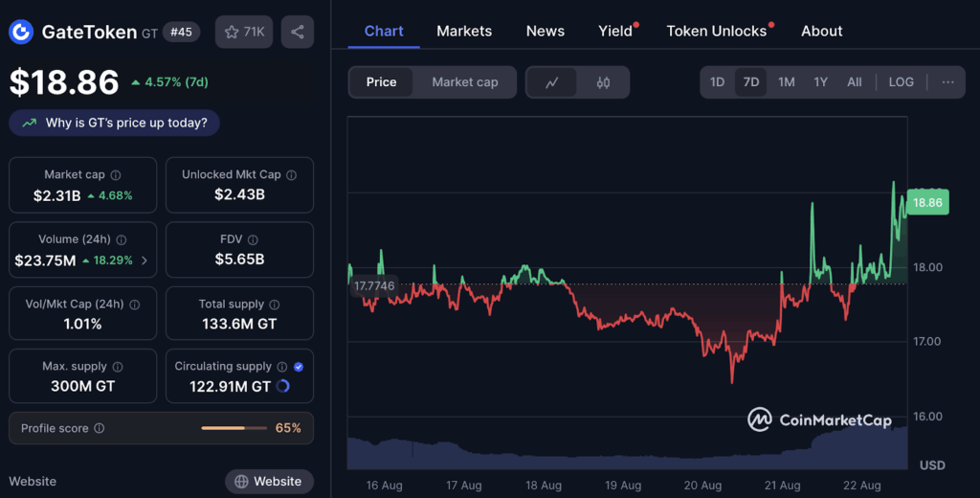Expand the Volume (24h) details arrow

click(145, 260)
